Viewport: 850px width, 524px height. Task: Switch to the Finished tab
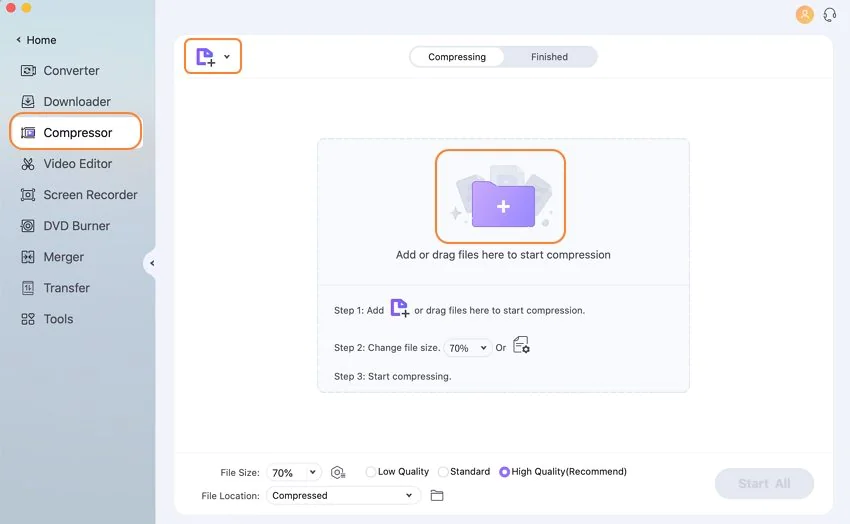tap(549, 57)
